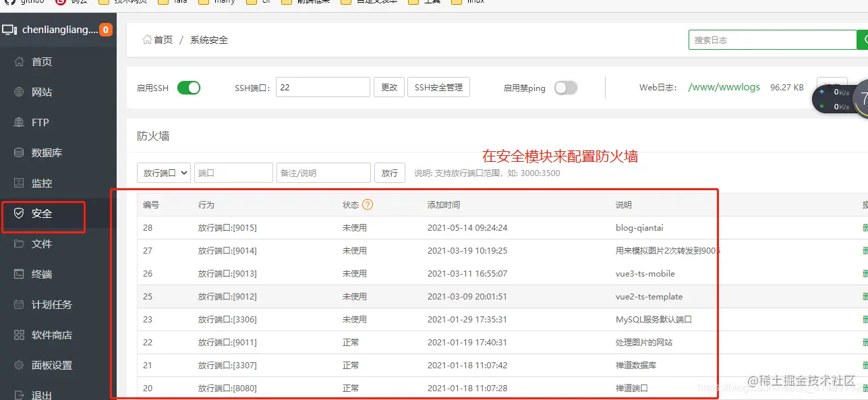Toggle the 启用SSH switch
This screenshot has height=400, width=868.
(189, 88)
